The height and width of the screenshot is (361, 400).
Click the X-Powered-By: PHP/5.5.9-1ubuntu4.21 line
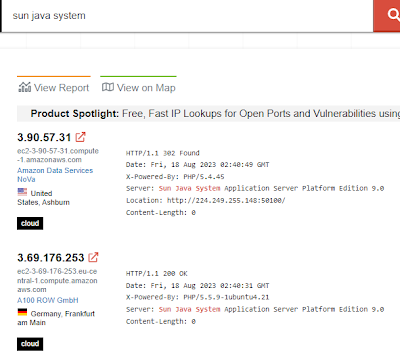coord(197,297)
